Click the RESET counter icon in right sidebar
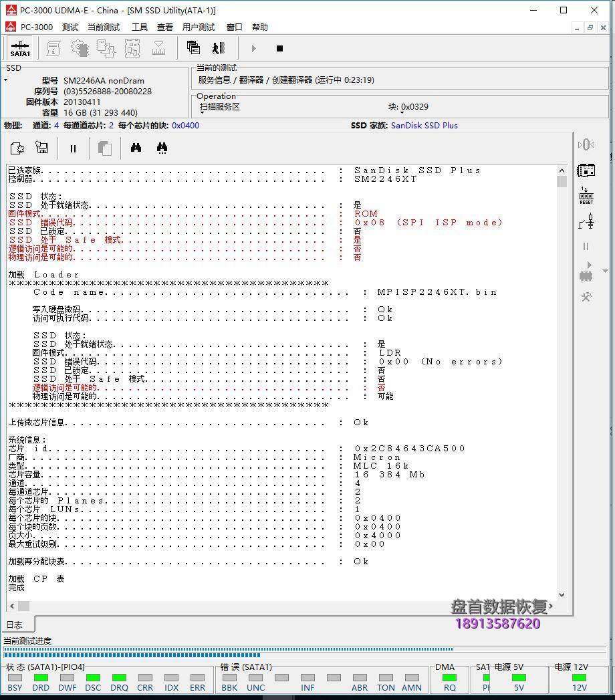The width and height of the screenshot is (615, 700). [586, 196]
